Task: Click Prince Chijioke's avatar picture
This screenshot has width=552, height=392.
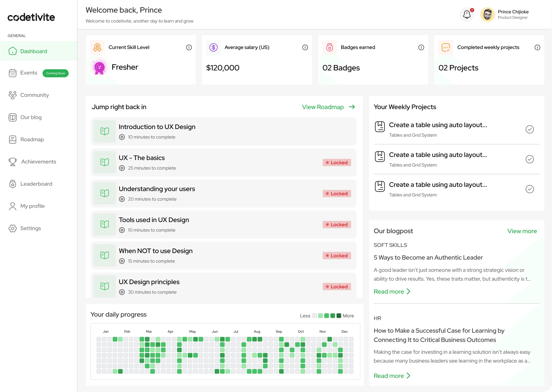Action: pyautogui.click(x=487, y=15)
